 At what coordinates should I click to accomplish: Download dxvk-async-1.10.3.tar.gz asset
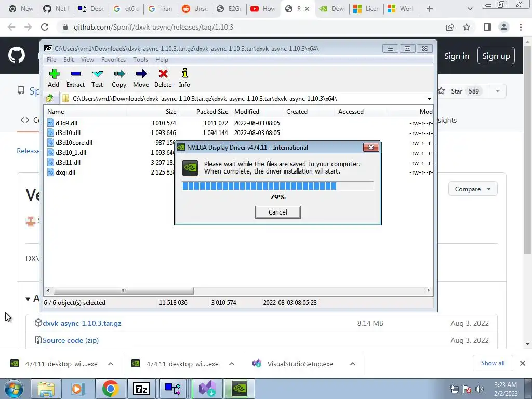[x=82, y=323]
